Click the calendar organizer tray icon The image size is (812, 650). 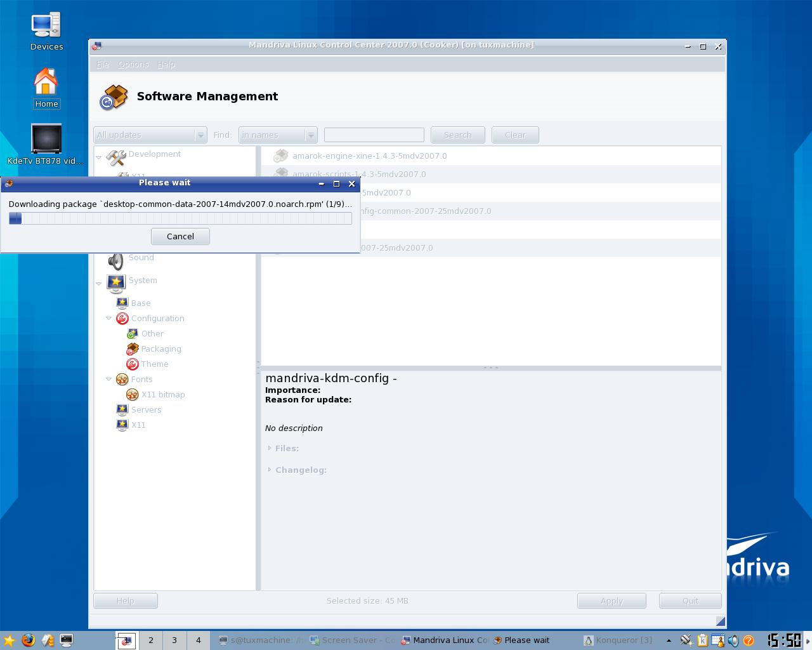[717, 640]
